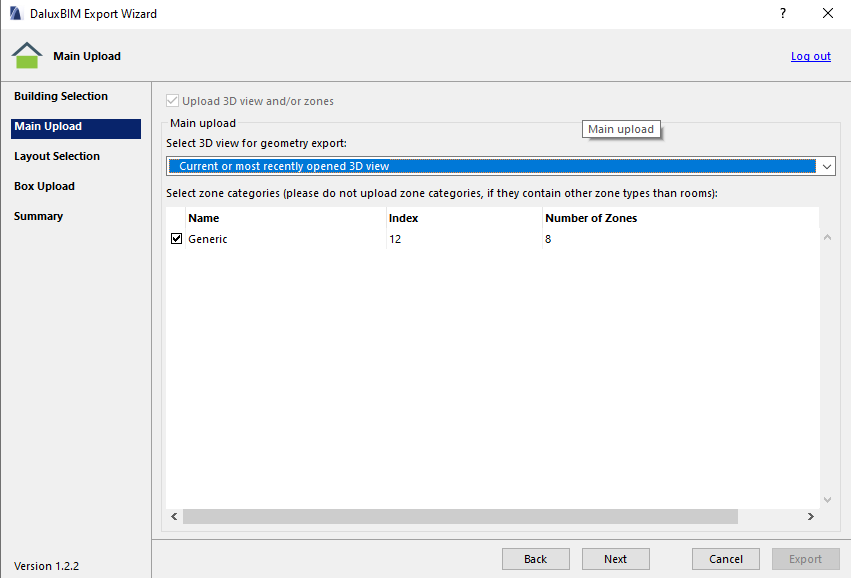This screenshot has width=856, height=588.
Task: Click the DaluxBIM title bar app icon
Action: (15, 14)
